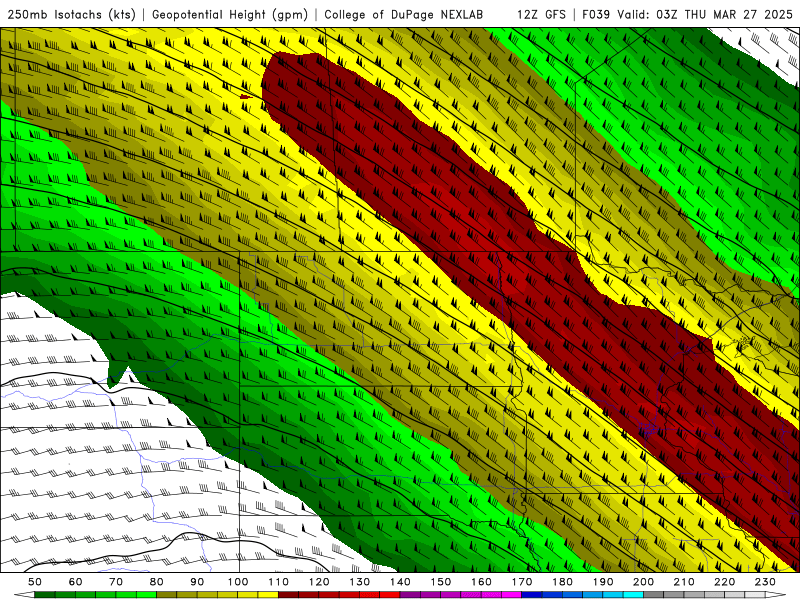
Task: Click the 60 value on the color scale
Action: pyautogui.click(x=75, y=582)
